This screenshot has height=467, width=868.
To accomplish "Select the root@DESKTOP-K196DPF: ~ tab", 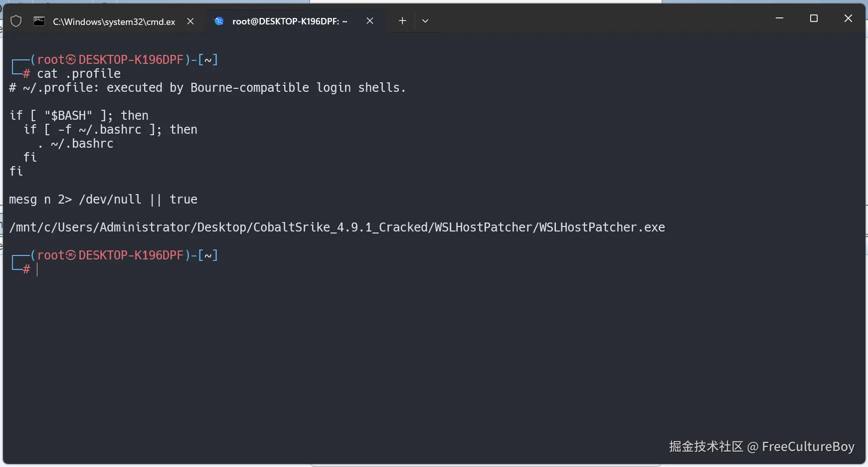I will (290, 21).
